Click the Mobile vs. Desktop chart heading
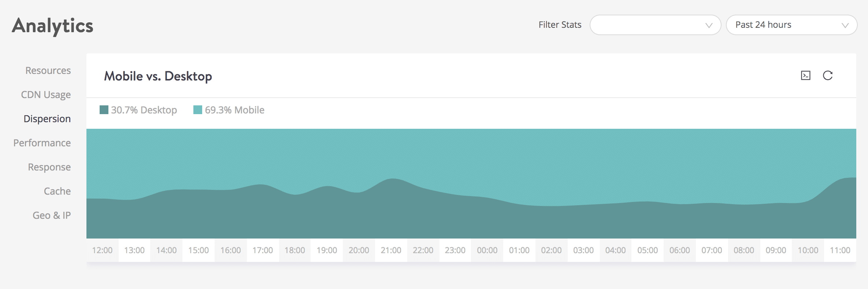 158,76
